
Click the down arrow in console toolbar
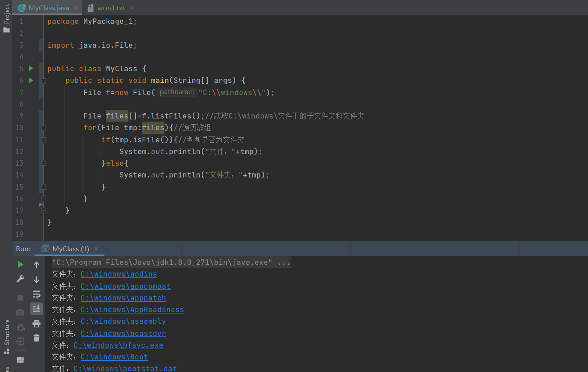click(36, 279)
